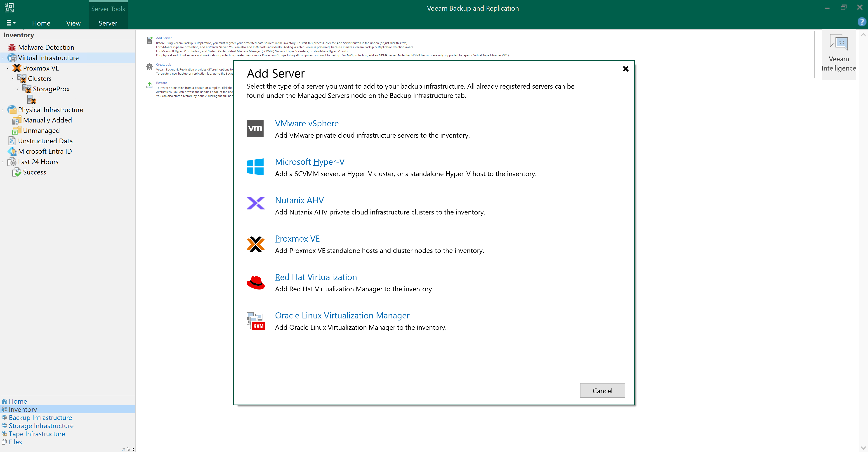This screenshot has height=452, width=868.
Task: Click the Oracle Linux Virtualization Manager link
Action: pyautogui.click(x=342, y=315)
